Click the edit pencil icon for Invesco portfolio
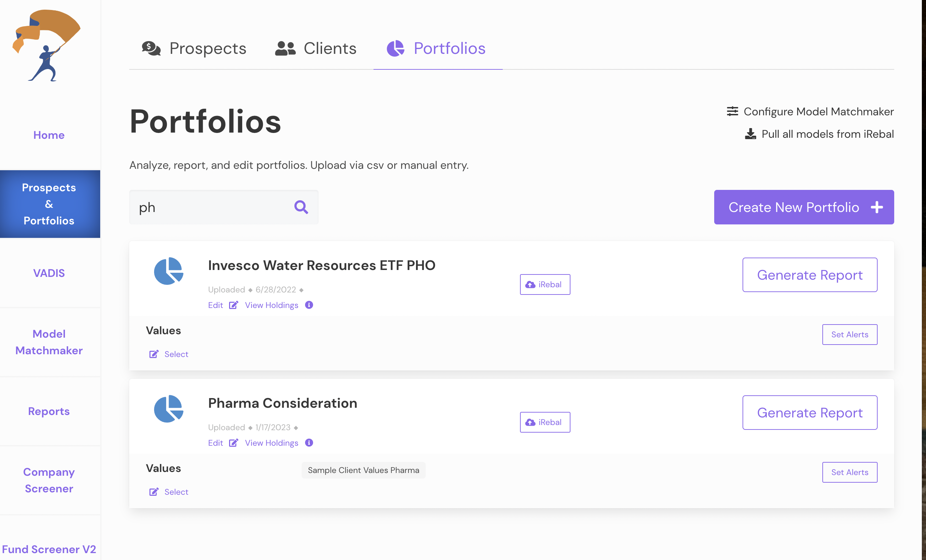Viewport: 926px width, 560px height. coord(233,305)
